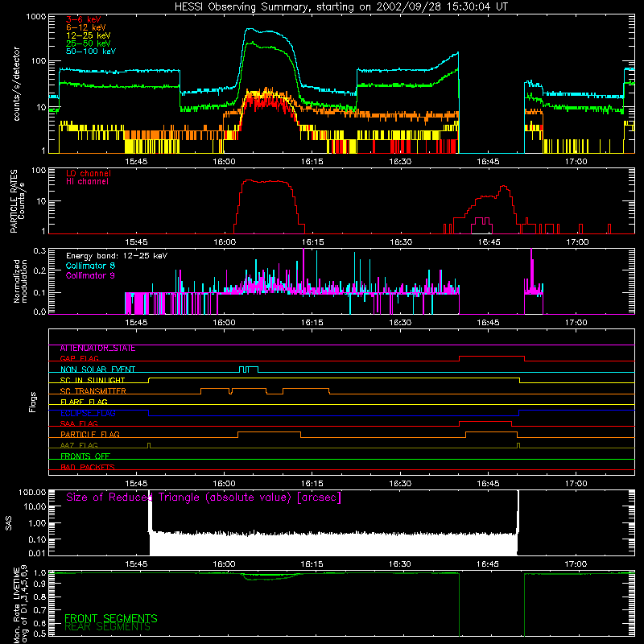Click the counts/s/detector axis label
This screenshot has width=644, height=644.
click(x=17, y=84)
